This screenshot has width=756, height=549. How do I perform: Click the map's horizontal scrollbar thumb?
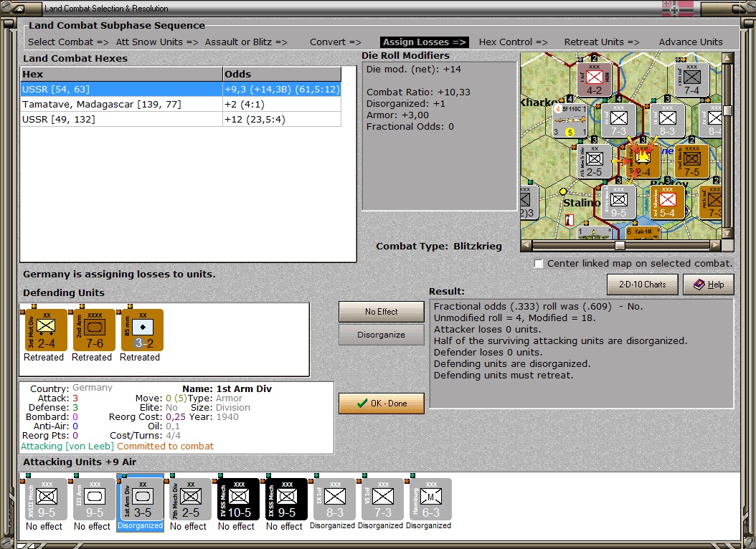click(620, 246)
